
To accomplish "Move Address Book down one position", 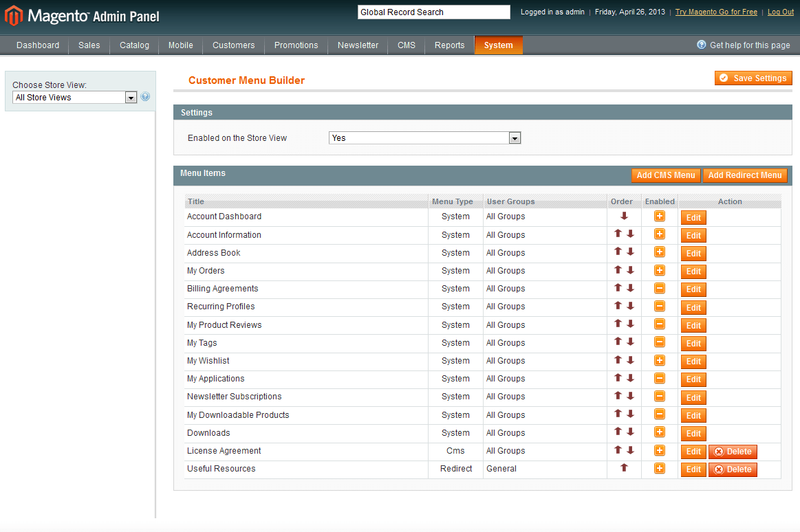I will tap(631, 252).
